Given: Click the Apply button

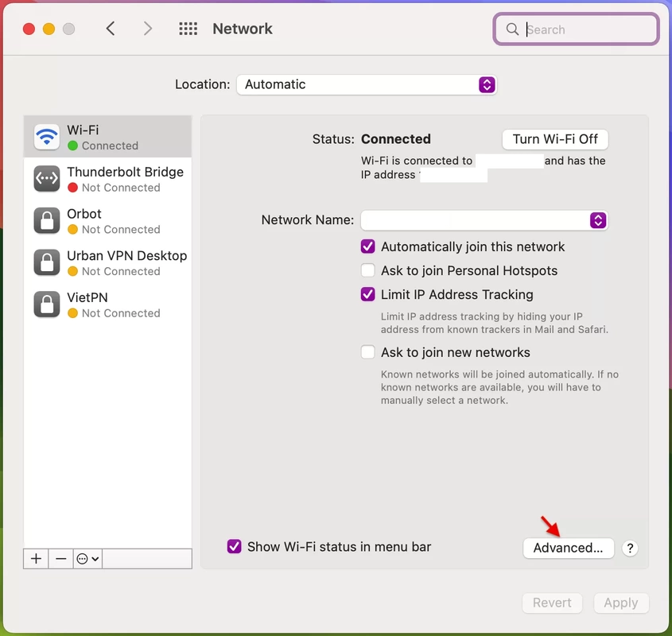Looking at the screenshot, I should pos(621,603).
